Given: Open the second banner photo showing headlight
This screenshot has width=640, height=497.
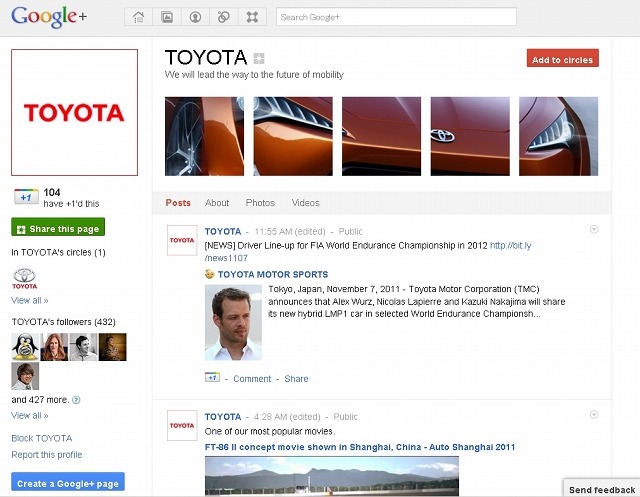Looking at the screenshot, I should pos(293,136).
